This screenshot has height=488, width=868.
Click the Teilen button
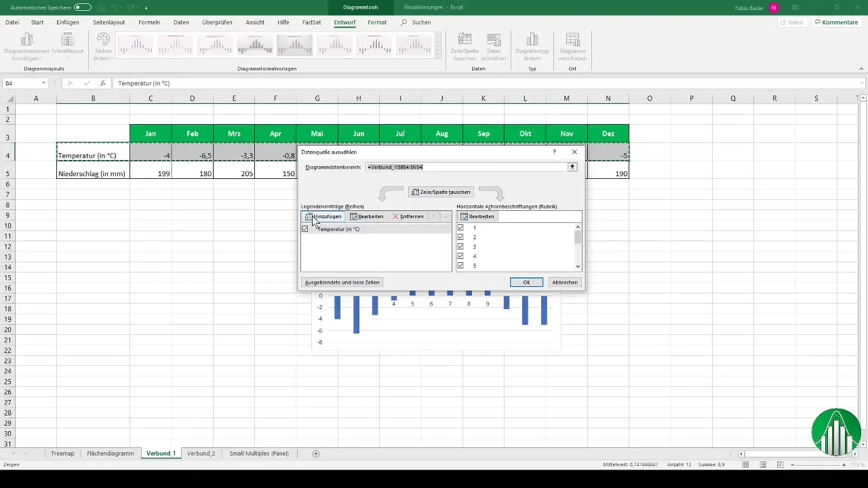click(x=792, y=22)
